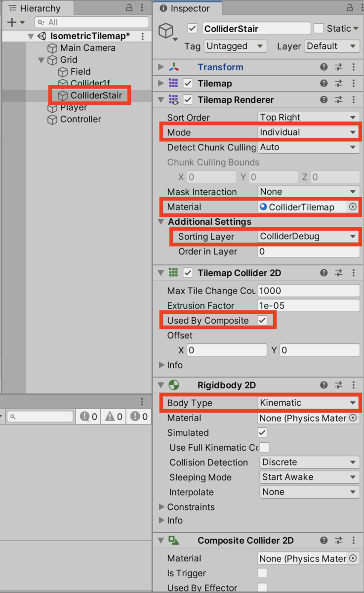The width and height of the screenshot is (364, 593).
Task: Toggle console warning messages filter
Action: [x=114, y=417]
